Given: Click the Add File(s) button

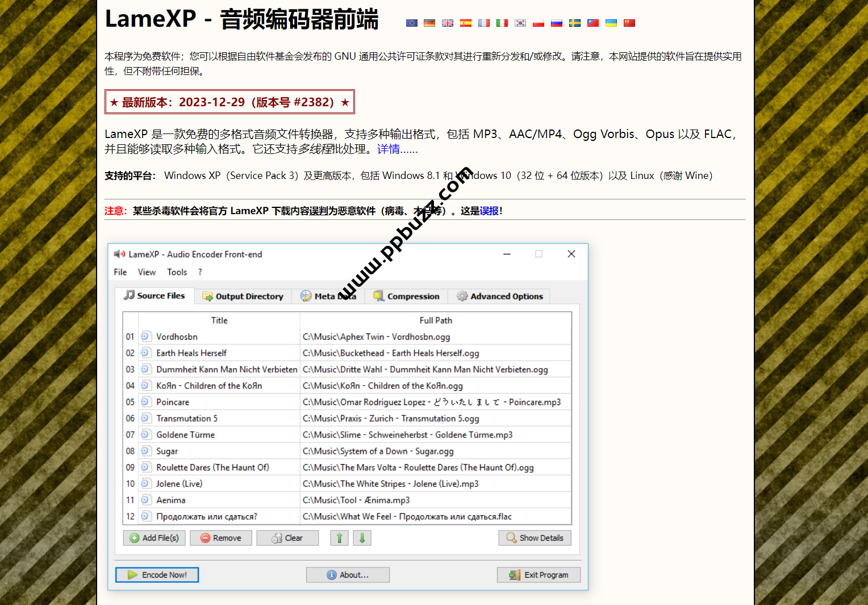Looking at the screenshot, I should (155, 538).
